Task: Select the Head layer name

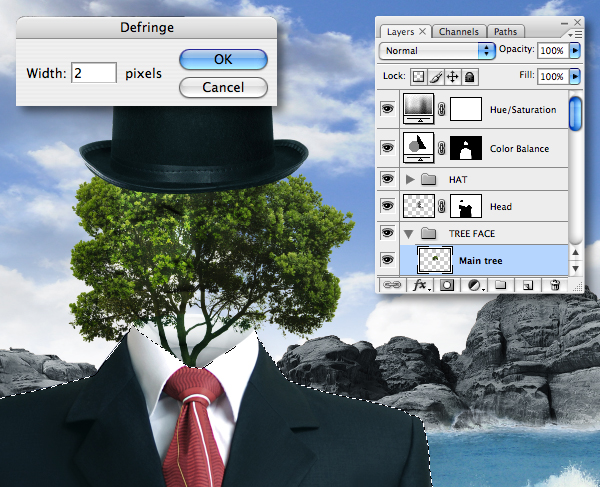Action: pos(501,207)
